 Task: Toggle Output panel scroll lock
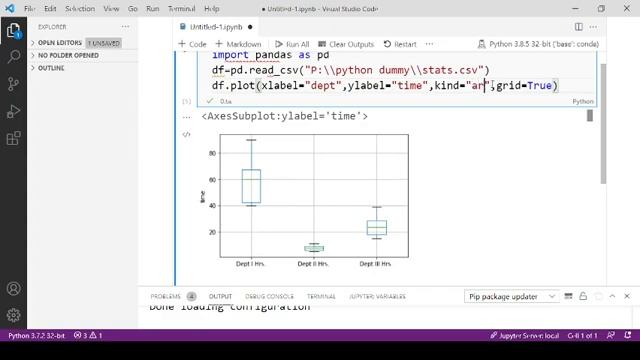coord(583,296)
